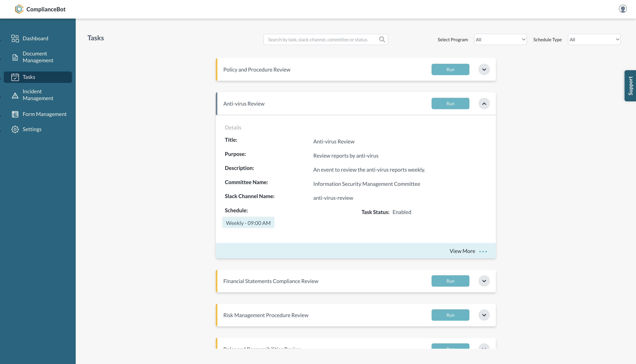Viewport: 636px width, 364px height.
Task: Select Tasks in the sidebar menu
Action: click(38, 77)
